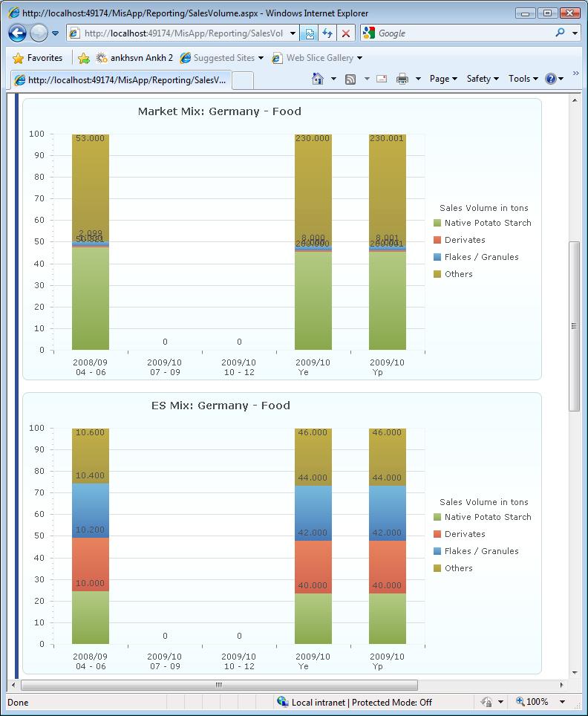Screen dimensions: 588x716
Task: Expand the Suggested Sites dropdown arrow
Action: coord(261,58)
